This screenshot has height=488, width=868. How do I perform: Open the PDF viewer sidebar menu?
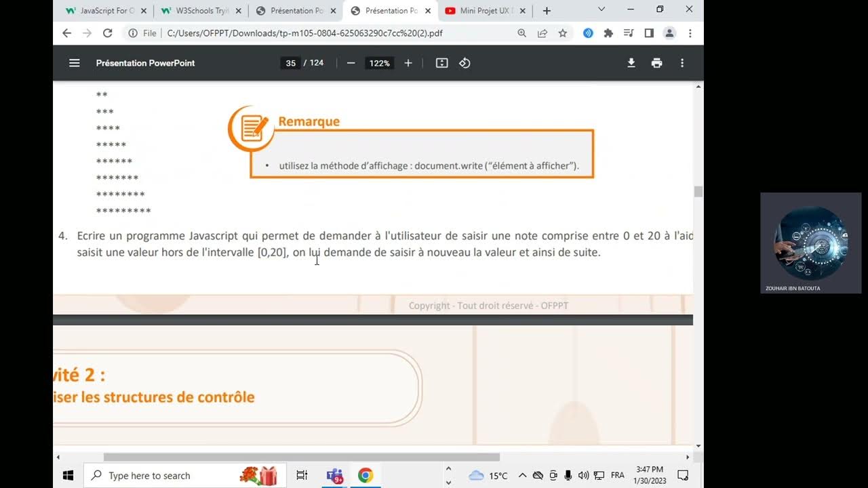tap(75, 63)
